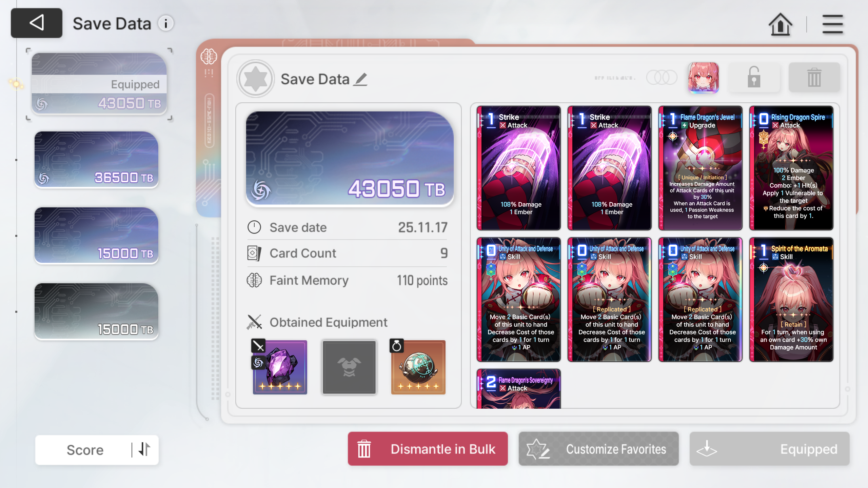Open the Score sort dropdown
Viewport: 868px width, 488px height.
85,450
